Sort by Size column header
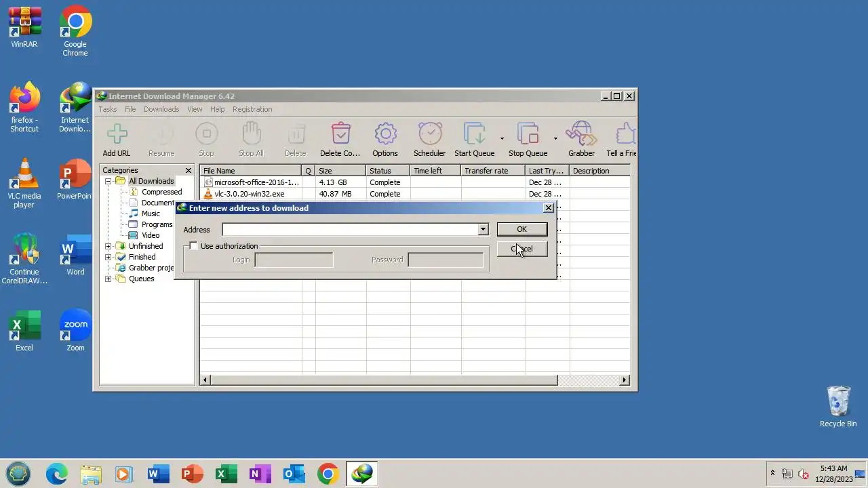Image resolution: width=868 pixels, height=488 pixels. coord(340,171)
